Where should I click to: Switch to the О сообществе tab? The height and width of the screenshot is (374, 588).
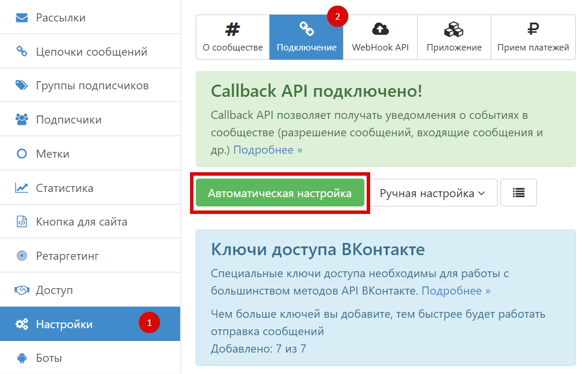tap(233, 37)
